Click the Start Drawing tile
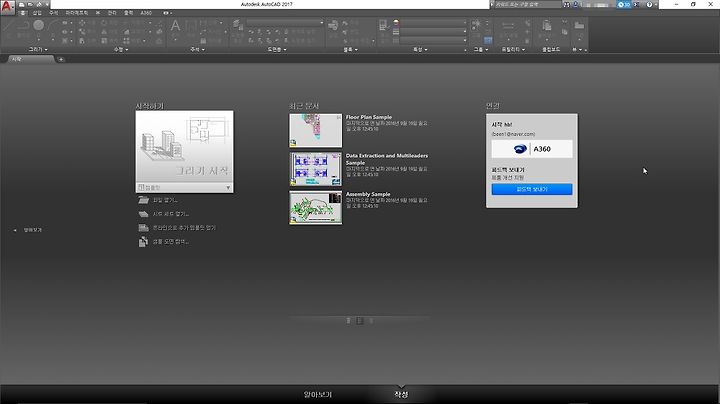Viewport: 720px width, 404px height. [x=184, y=147]
